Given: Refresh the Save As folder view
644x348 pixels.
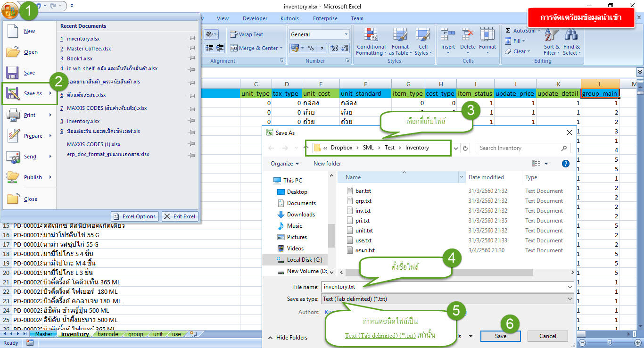Looking at the screenshot, I should pos(465,148).
